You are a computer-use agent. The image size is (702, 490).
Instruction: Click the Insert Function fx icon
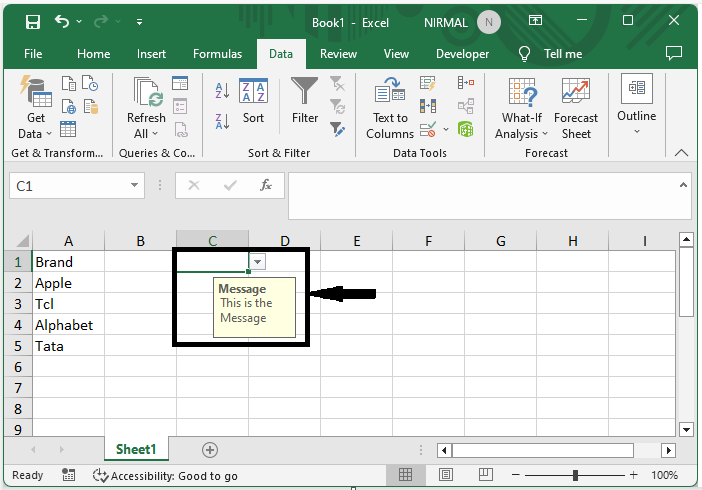pos(265,185)
